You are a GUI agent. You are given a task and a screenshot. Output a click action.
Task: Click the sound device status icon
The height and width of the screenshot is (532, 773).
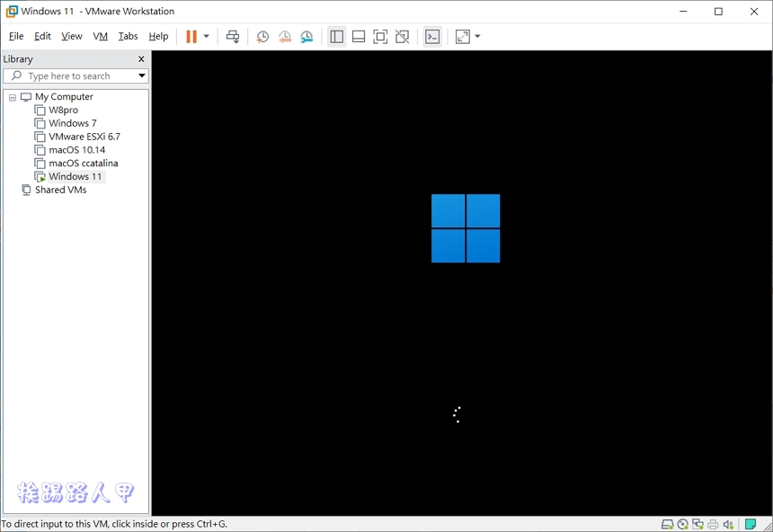pos(727,524)
